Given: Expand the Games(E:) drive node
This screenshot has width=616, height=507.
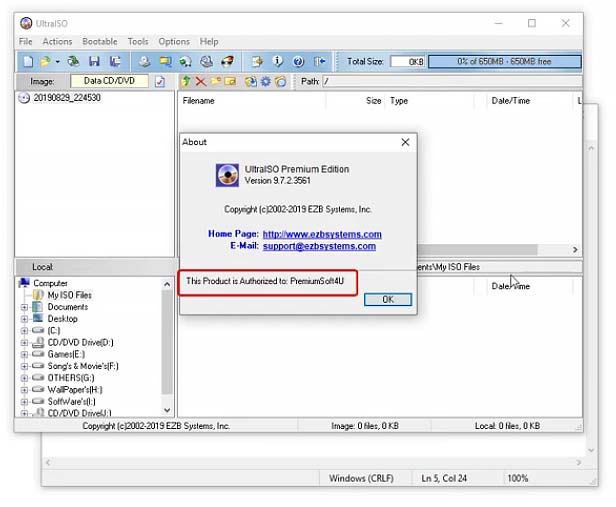Looking at the screenshot, I should pos(24,354).
